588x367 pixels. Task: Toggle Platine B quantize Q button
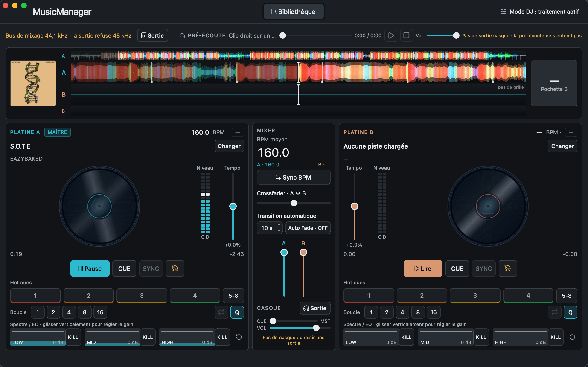tap(570, 312)
